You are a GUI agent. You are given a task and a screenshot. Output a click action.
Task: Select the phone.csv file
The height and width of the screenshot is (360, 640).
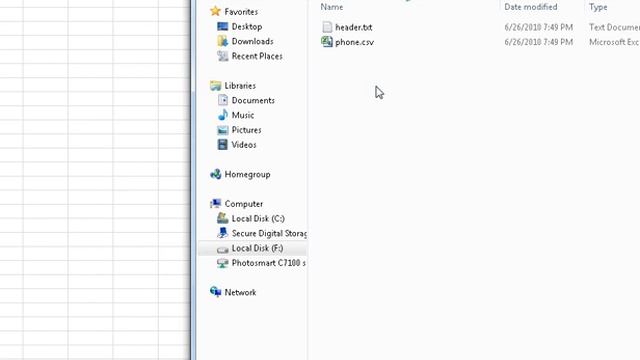(x=354, y=42)
